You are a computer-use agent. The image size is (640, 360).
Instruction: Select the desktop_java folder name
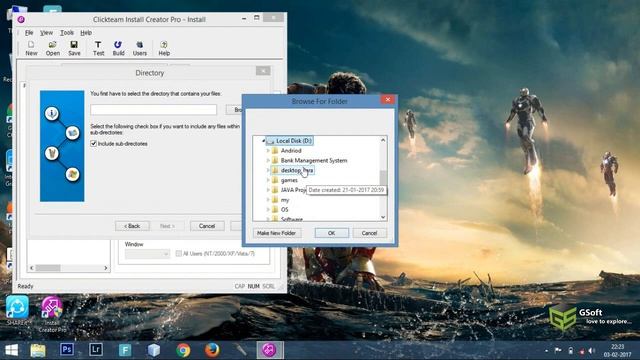[x=297, y=170]
